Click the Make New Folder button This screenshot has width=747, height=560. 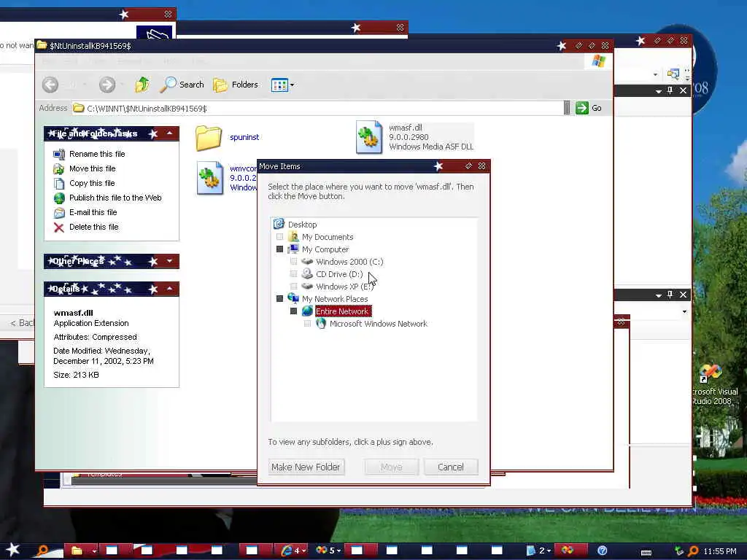pos(306,467)
